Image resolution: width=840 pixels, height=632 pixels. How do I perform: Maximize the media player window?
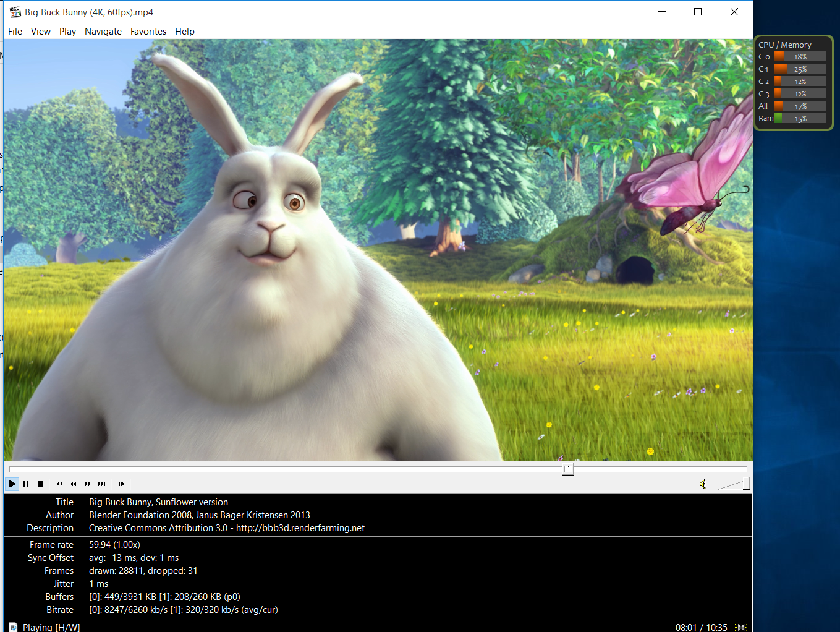pyautogui.click(x=698, y=12)
